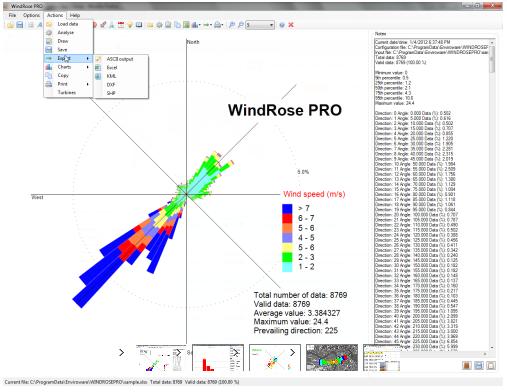
Task: Click the green 2 - 3 legend swatch
Action: click(x=287, y=257)
